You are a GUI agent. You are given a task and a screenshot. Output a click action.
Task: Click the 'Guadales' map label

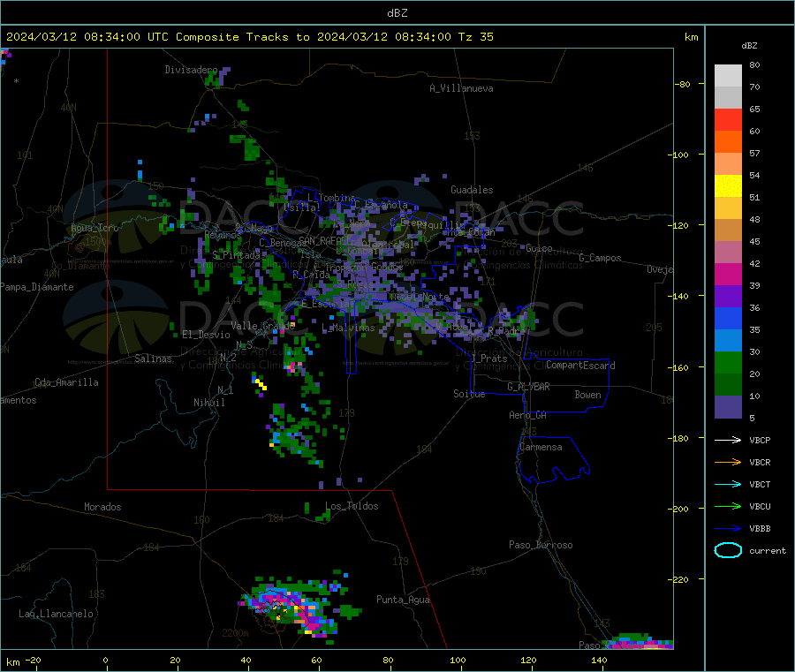click(472, 190)
